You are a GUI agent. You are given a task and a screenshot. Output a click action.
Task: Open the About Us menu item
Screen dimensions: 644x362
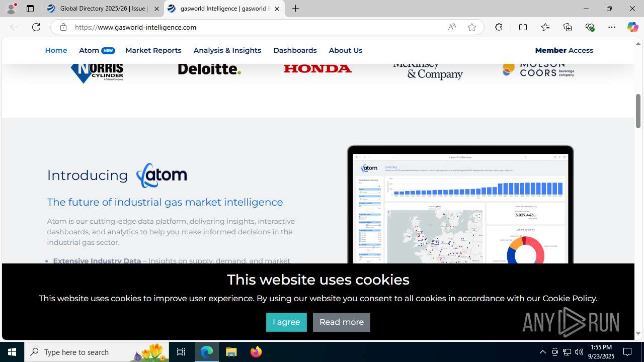346,50
